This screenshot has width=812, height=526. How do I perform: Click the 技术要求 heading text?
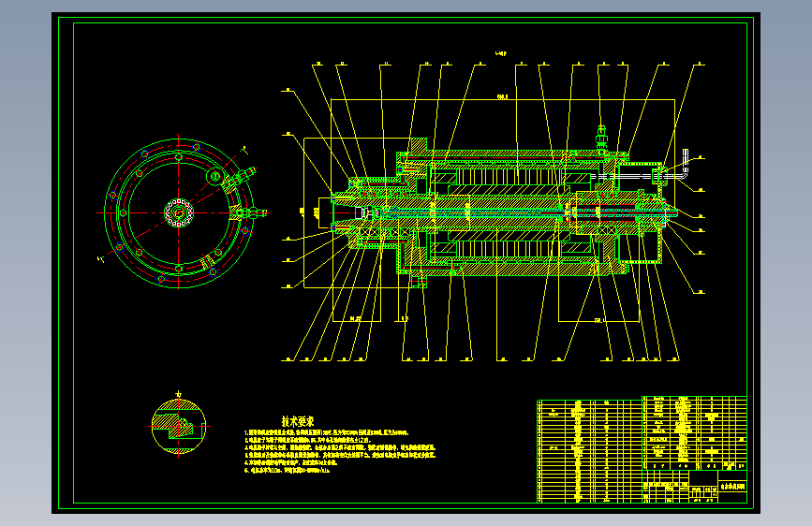coord(298,421)
